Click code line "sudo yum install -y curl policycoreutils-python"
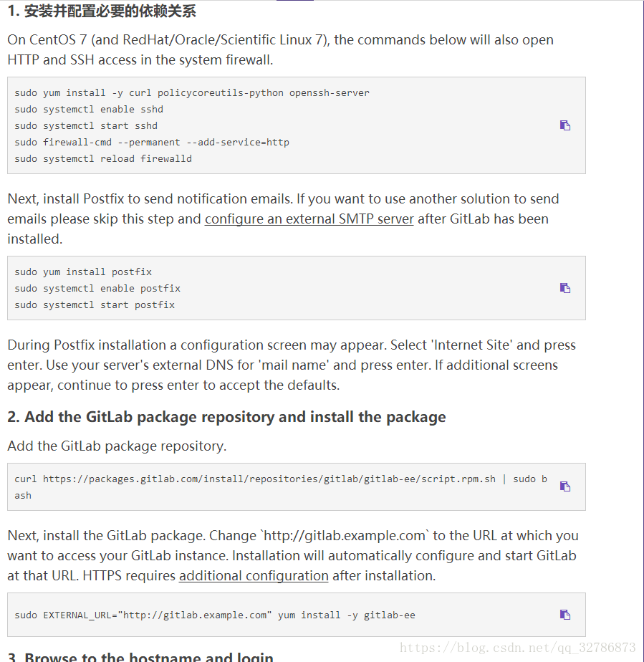 click(x=149, y=93)
